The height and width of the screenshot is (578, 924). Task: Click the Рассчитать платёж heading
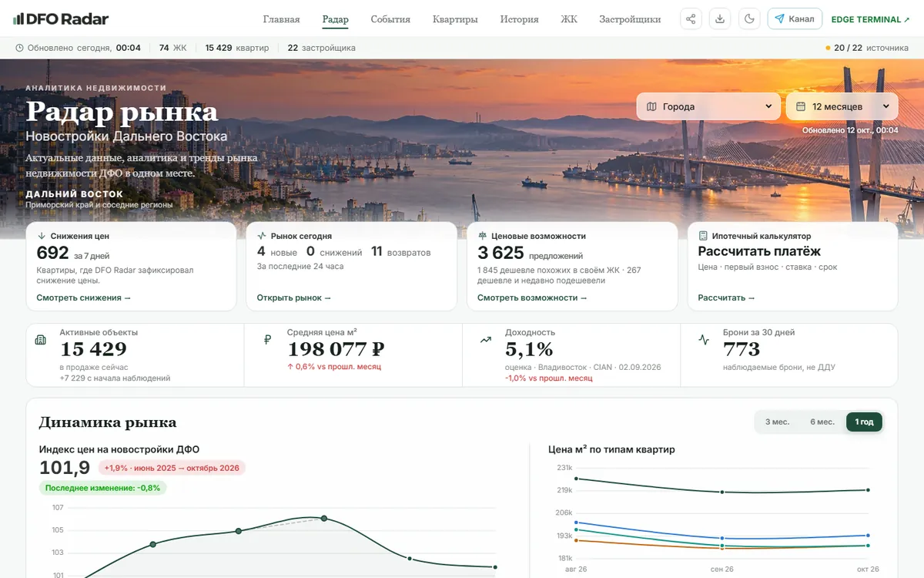click(x=759, y=251)
